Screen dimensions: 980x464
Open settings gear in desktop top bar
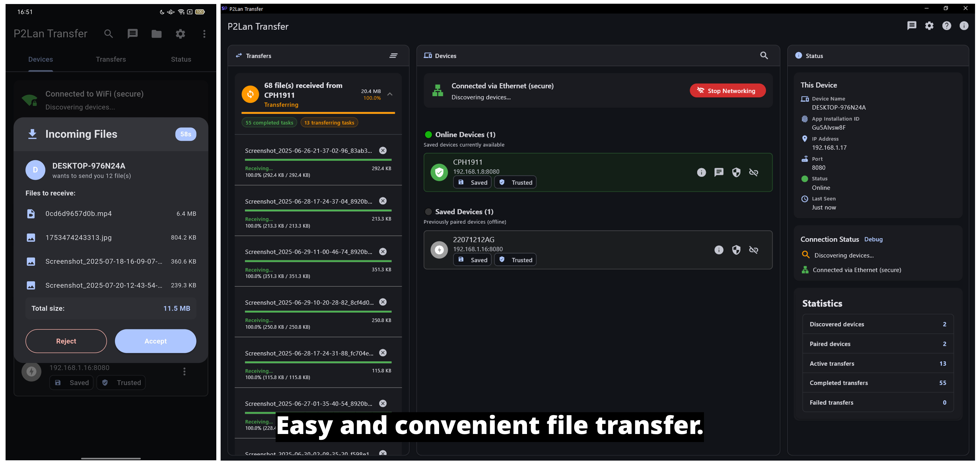click(929, 25)
